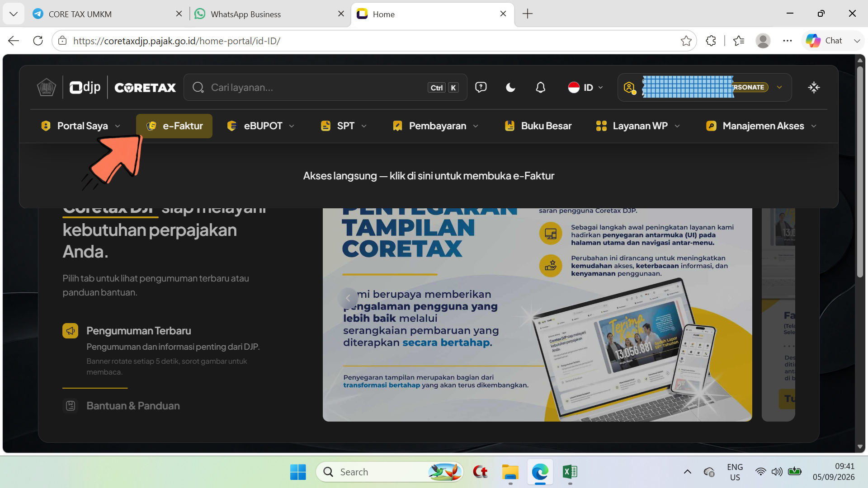
Task: Add this page to favorites star
Action: coord(686,41)
